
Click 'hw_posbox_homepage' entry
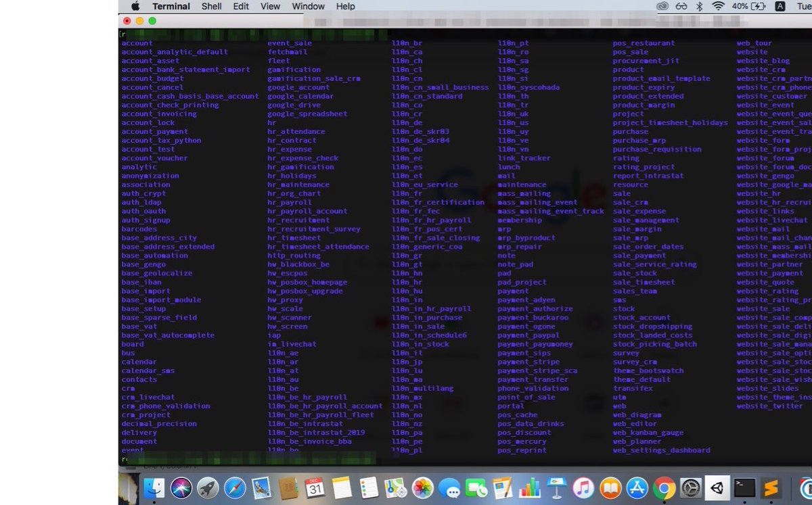(x=307, y=282)
